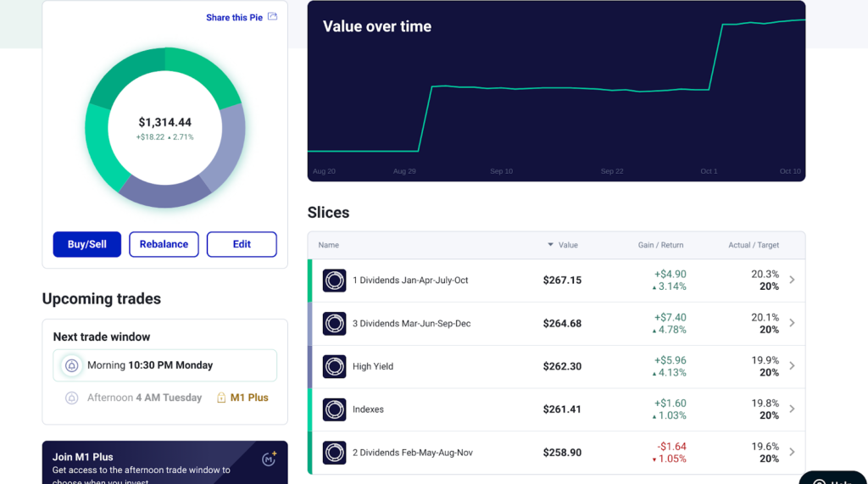Expand the 1 Dividends Jan-Apr-July-Oct row chevron

click(x=792, y=280)
